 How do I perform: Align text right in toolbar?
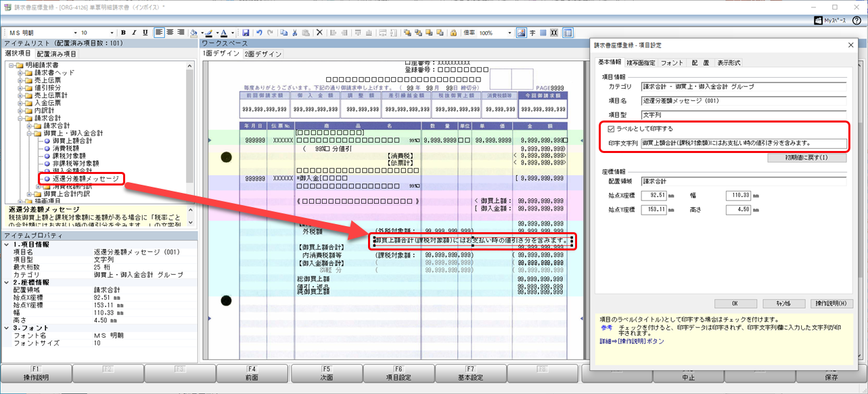181,32
